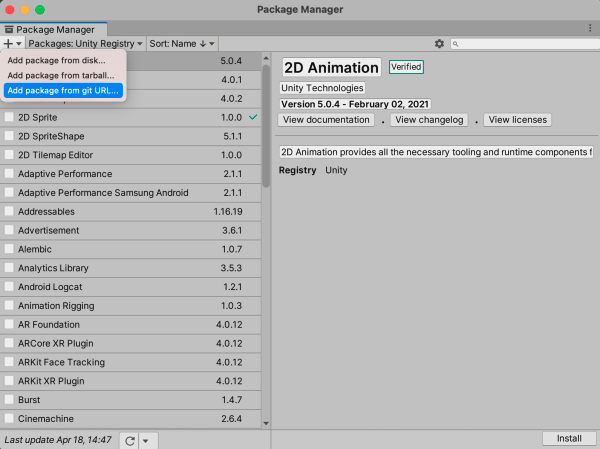Select the Burst package name
Image resolution: width=600 pixels, height=449 pixels.
[29, 400]
